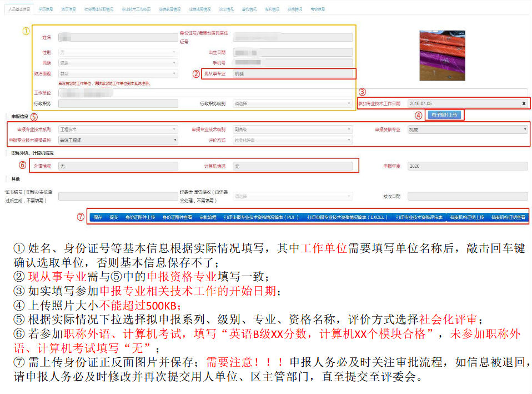Viewport: 532px width, 394px height.
Task: Select the 获奖情况 tab
Action: [x=295, y=9]
